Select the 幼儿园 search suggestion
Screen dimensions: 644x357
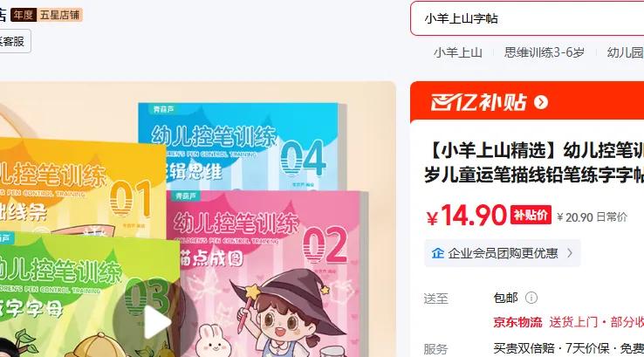pyautogui.click(x=625, y=52)
